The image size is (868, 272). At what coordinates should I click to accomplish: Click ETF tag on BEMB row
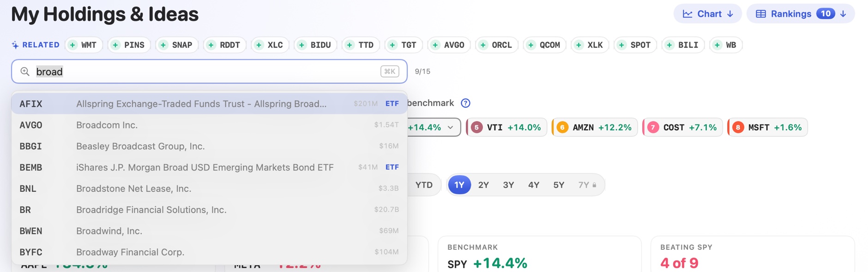(392, 167)
